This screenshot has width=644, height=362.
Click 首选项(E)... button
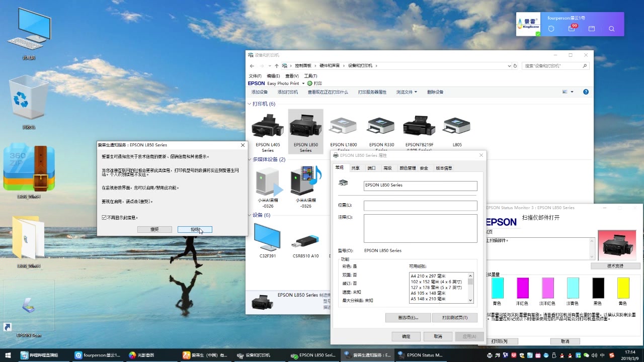click(x=408, y=318)
